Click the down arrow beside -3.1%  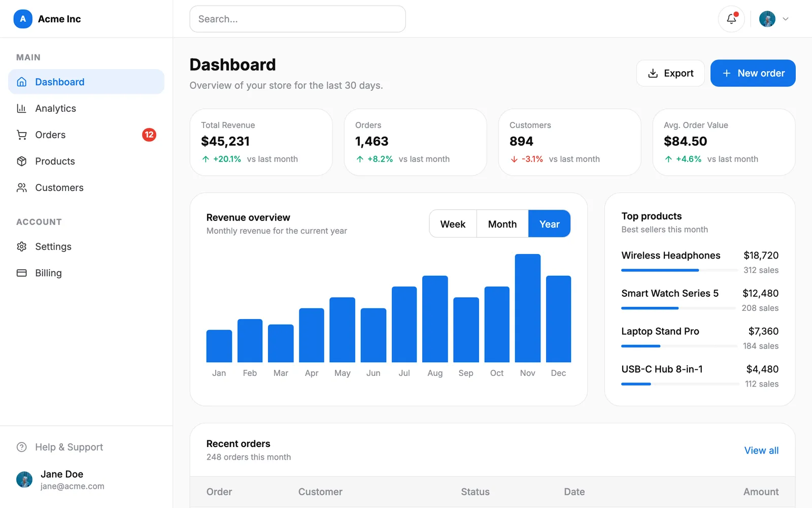[x=514, y=159]
